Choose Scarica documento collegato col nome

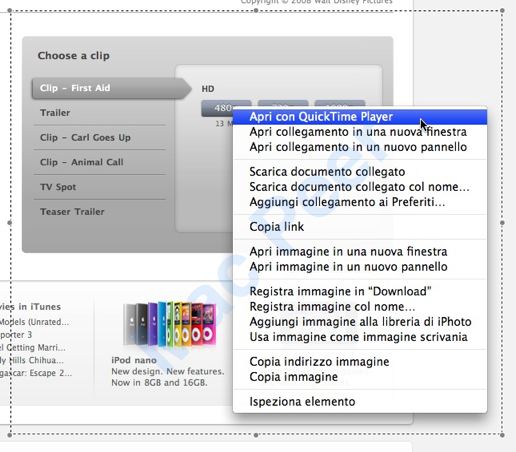[360, 187]
